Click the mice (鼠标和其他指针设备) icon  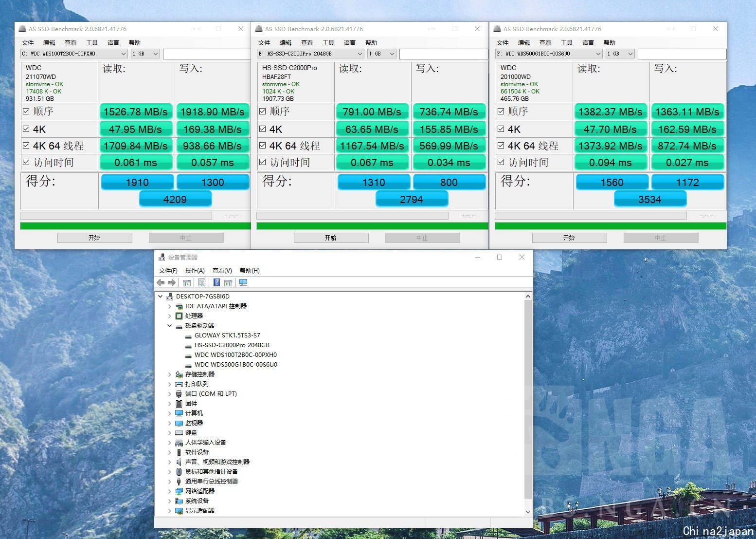click(179, 472)
